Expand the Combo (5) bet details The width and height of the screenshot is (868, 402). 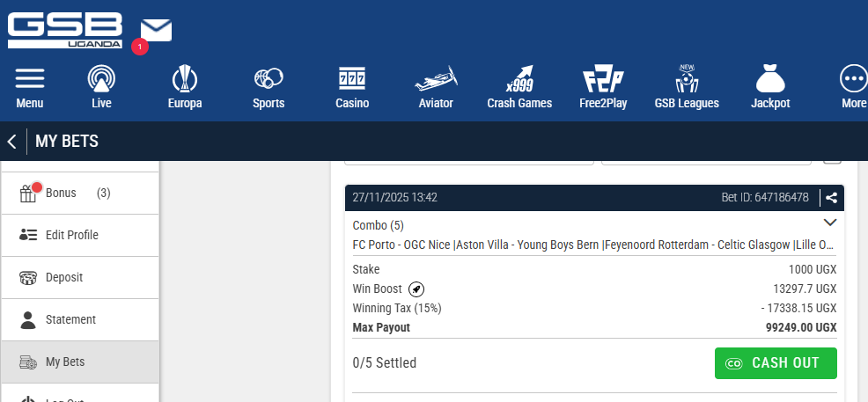click(828, 223)
